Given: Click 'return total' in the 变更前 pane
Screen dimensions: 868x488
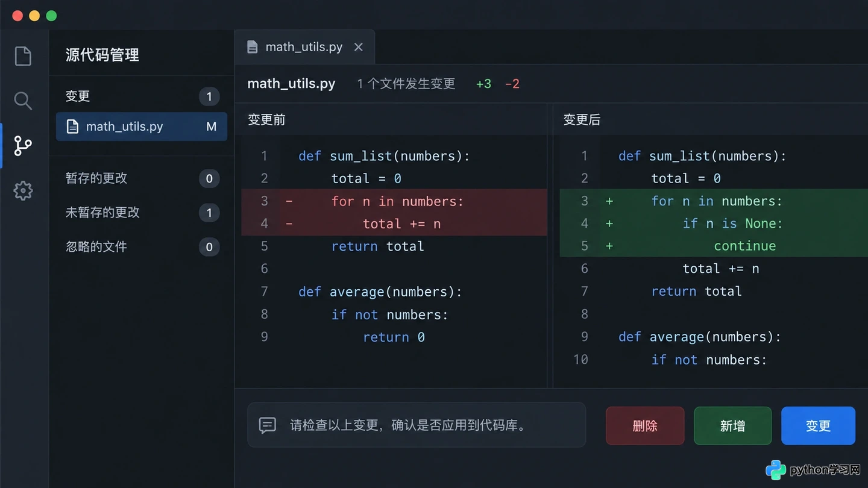Looking at the screenshot, I should (377, 246).
